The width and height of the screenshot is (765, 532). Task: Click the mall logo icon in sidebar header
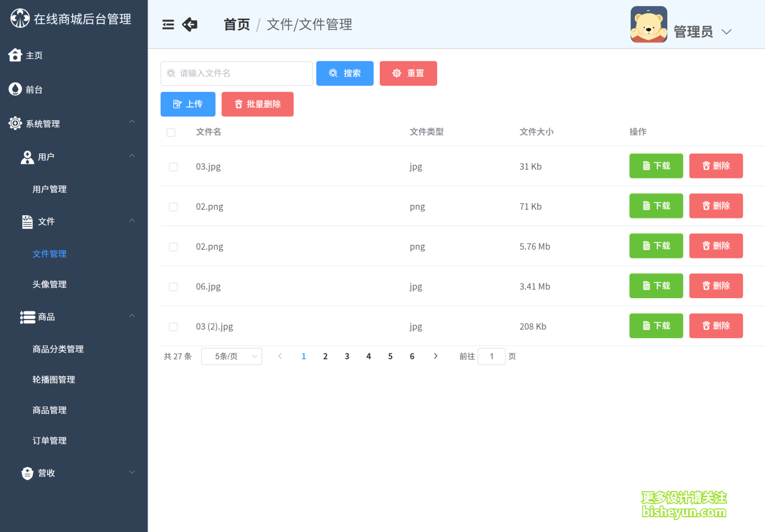point(20,19)
